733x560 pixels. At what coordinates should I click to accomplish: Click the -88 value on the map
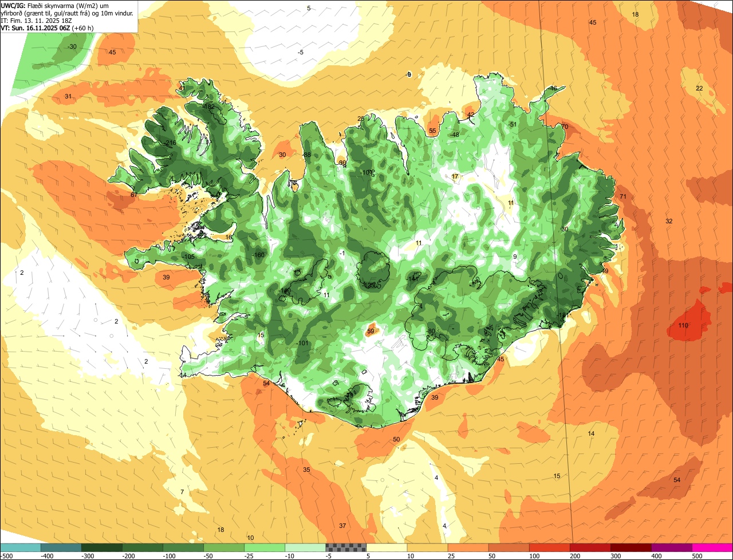(x=306, y=155)
